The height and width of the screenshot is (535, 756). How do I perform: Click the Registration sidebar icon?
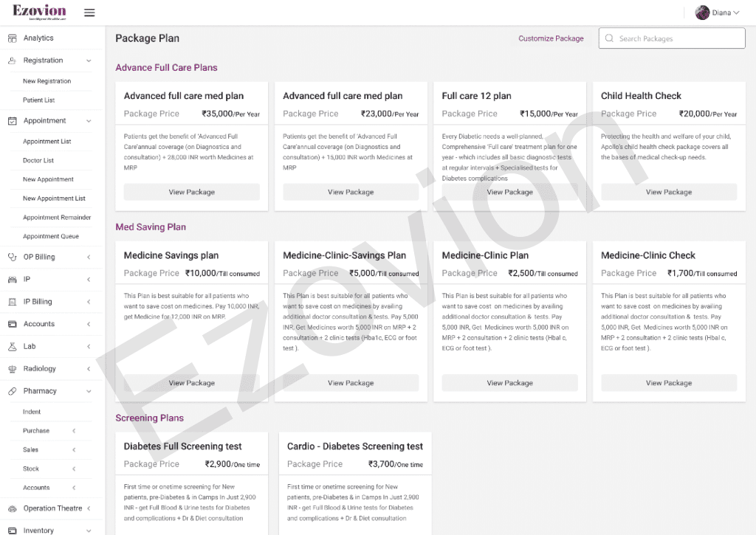pos(12,61)
